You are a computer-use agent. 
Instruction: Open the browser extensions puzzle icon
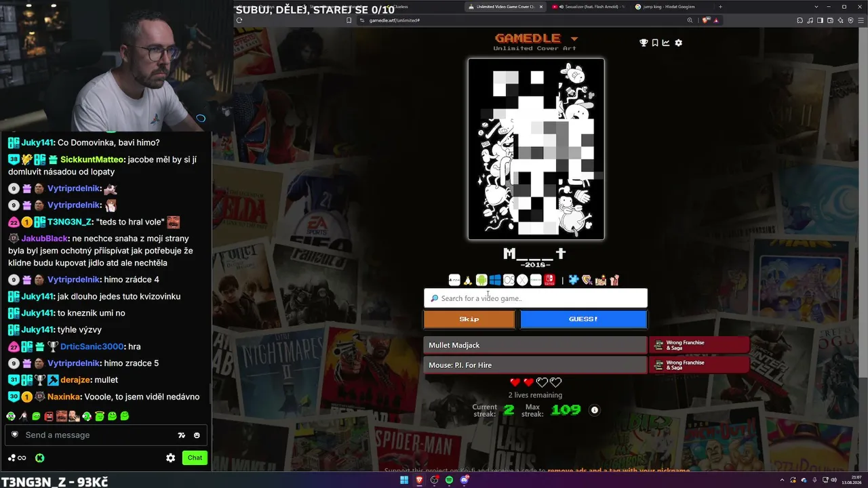coord(800,20)
